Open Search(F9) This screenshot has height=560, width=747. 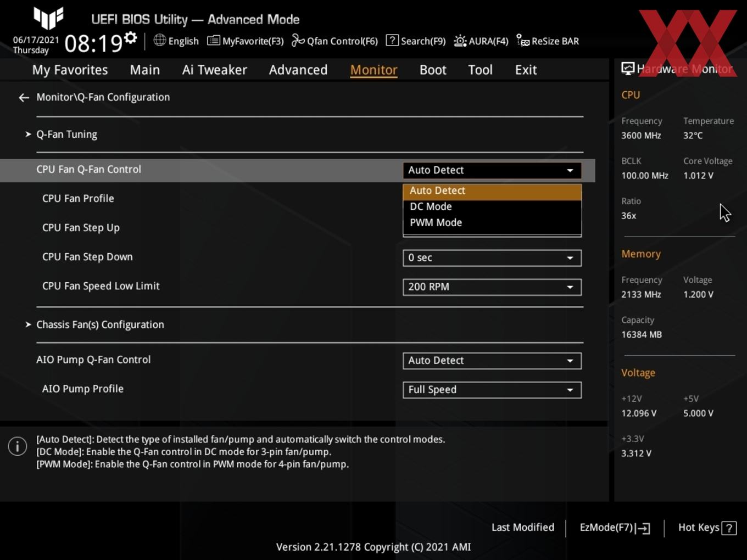click(416, 41)
